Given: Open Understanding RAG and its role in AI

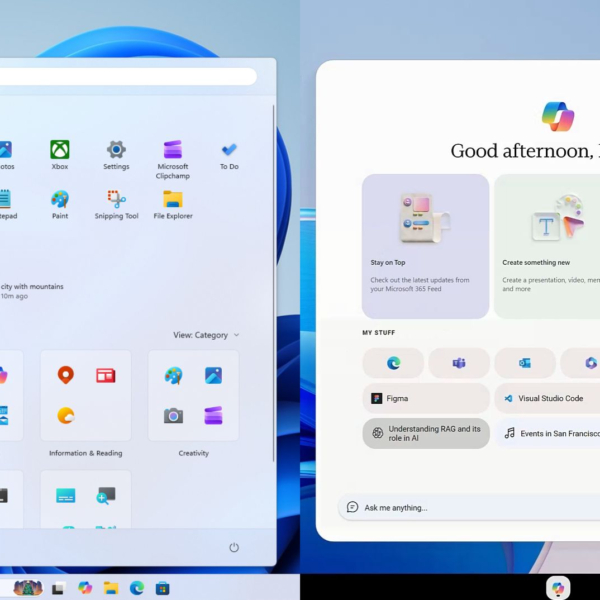Looking at the screenshot, I should pyautogui.click(x=426, y=434).
